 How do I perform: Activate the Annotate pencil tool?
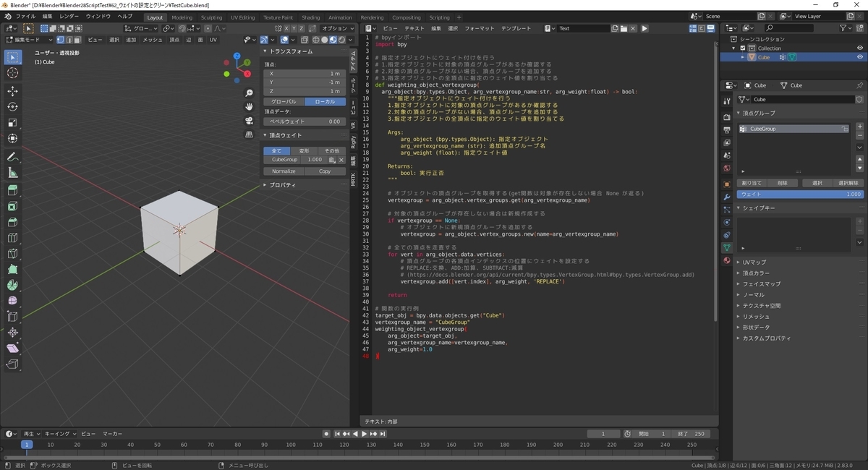pos(12,157)
